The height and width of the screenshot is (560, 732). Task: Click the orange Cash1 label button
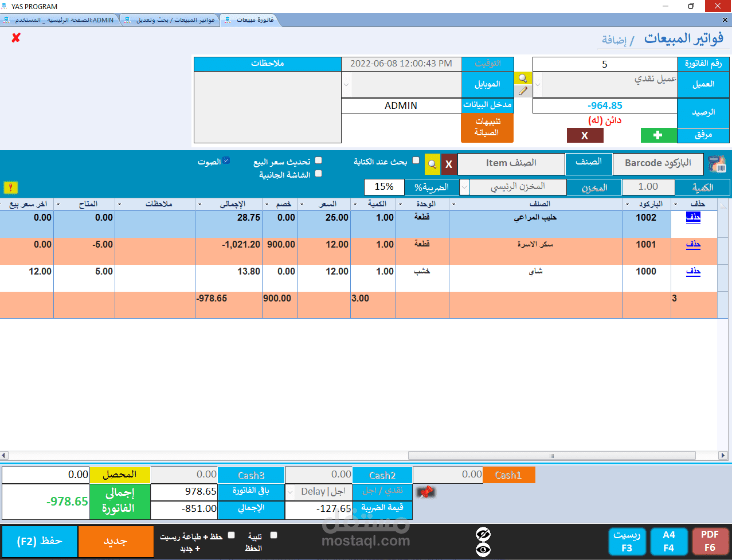click(508, 475)
